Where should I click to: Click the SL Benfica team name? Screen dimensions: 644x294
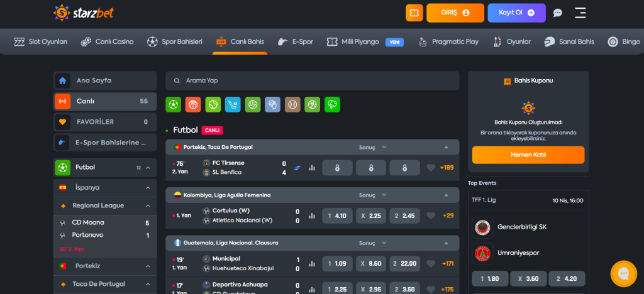pos(226,173)
